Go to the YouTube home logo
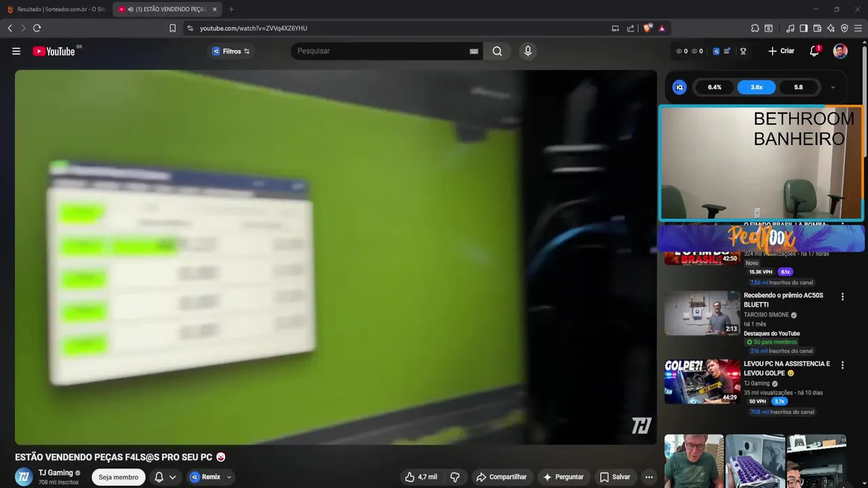The width and height of the screenshot is (868, 488). (x=54, y=51)
